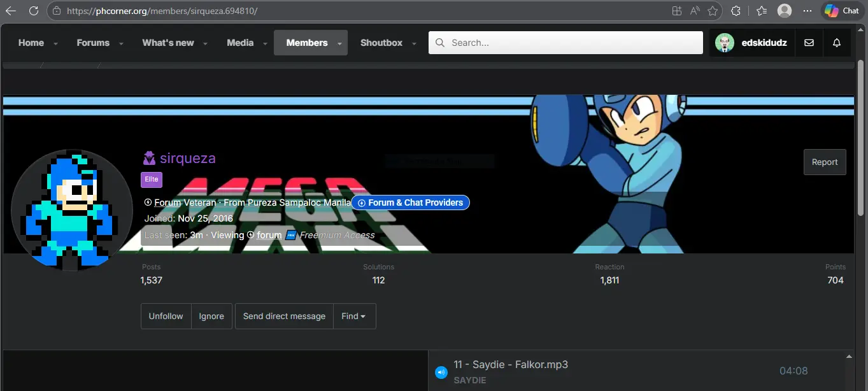Screen dimensions: 868x391
Task: Select the '11 - Saydie - Falkor.mp3' track
Action: [x=511, y=365]
